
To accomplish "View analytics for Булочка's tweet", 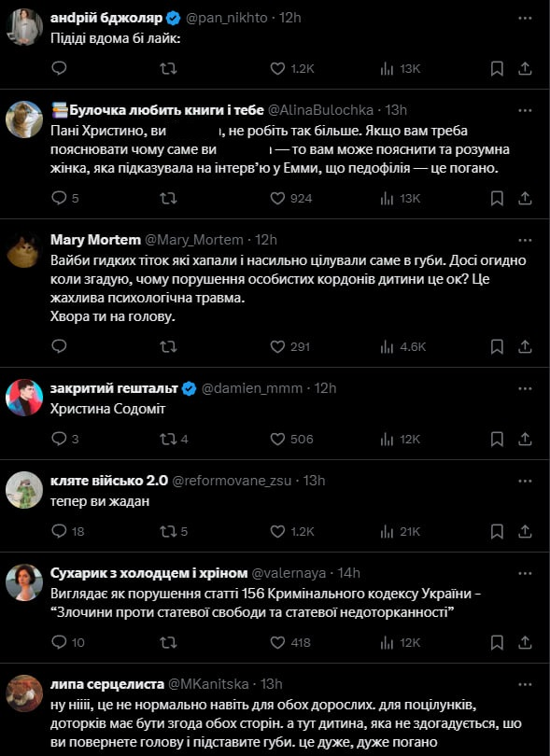I will 387,197.
